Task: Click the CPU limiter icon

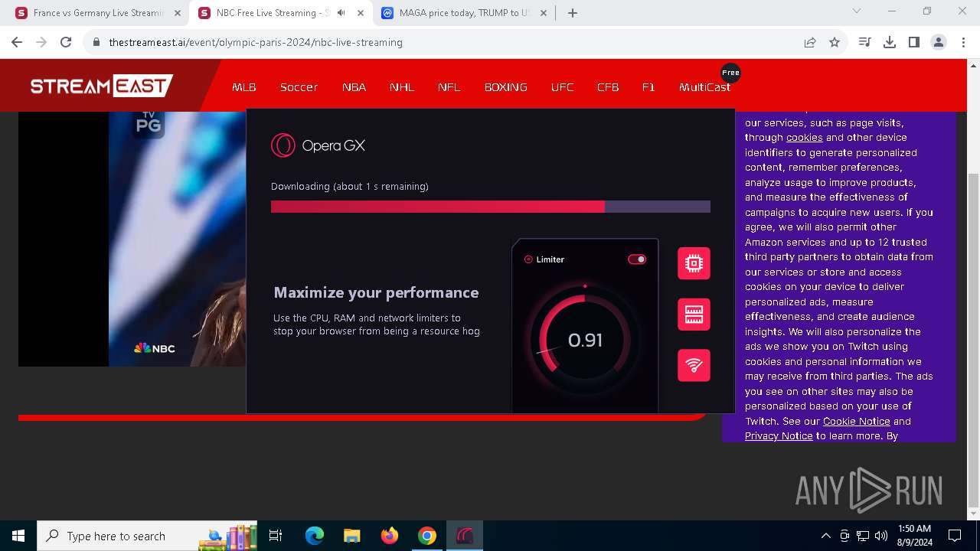Action: (x=694, y=263)
